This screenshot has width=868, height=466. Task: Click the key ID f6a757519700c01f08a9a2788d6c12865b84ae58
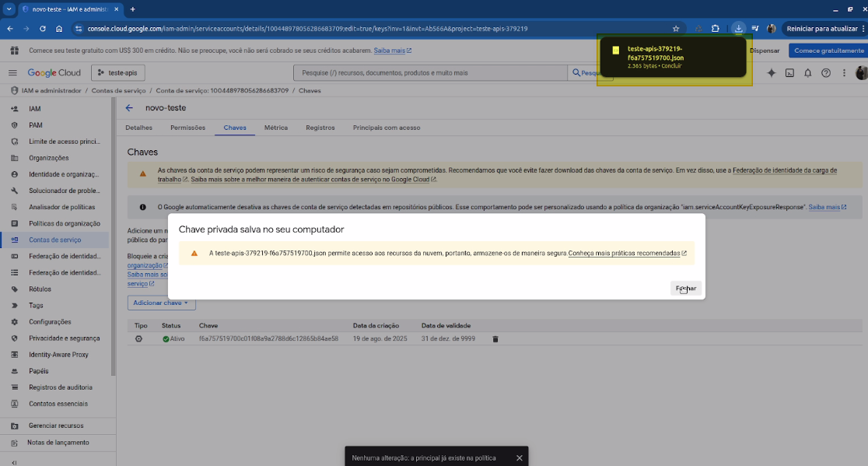(x=268, y=338)
